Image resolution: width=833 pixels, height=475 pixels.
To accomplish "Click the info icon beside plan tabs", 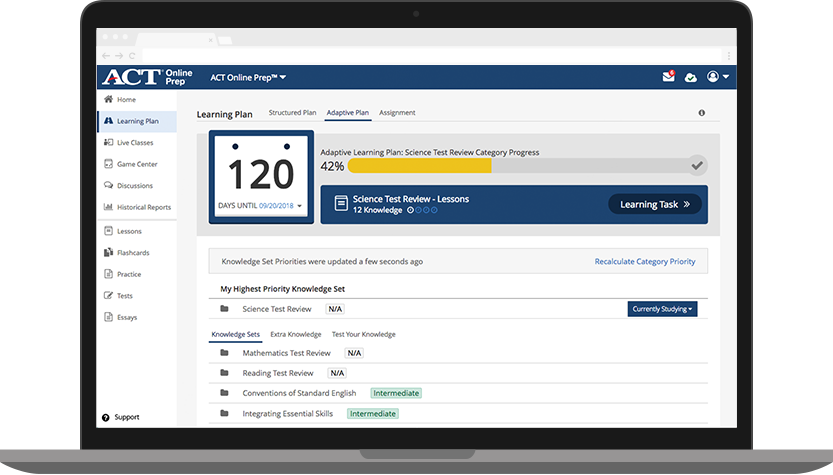I will click(x=702, y=113).
